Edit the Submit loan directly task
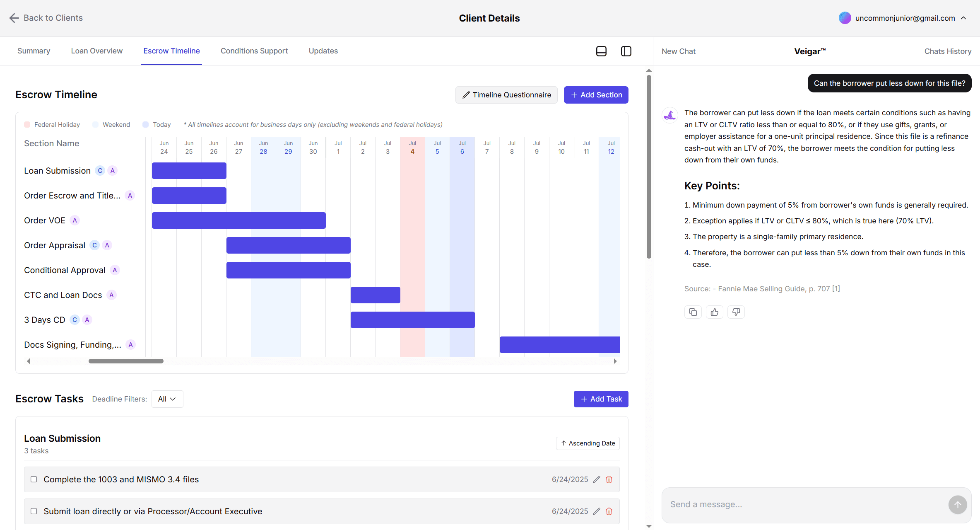 click(597, 511)
